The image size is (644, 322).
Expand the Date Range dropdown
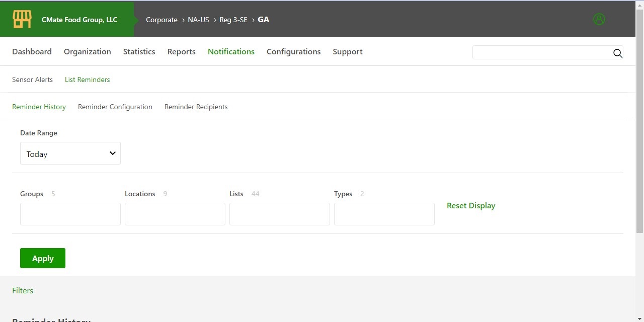(70, 153)
